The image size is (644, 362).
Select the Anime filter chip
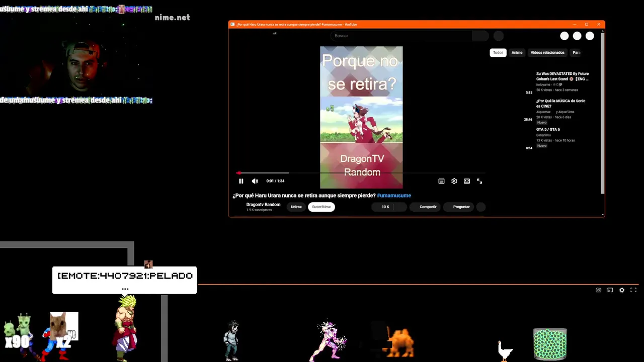(x=517, y=52)
